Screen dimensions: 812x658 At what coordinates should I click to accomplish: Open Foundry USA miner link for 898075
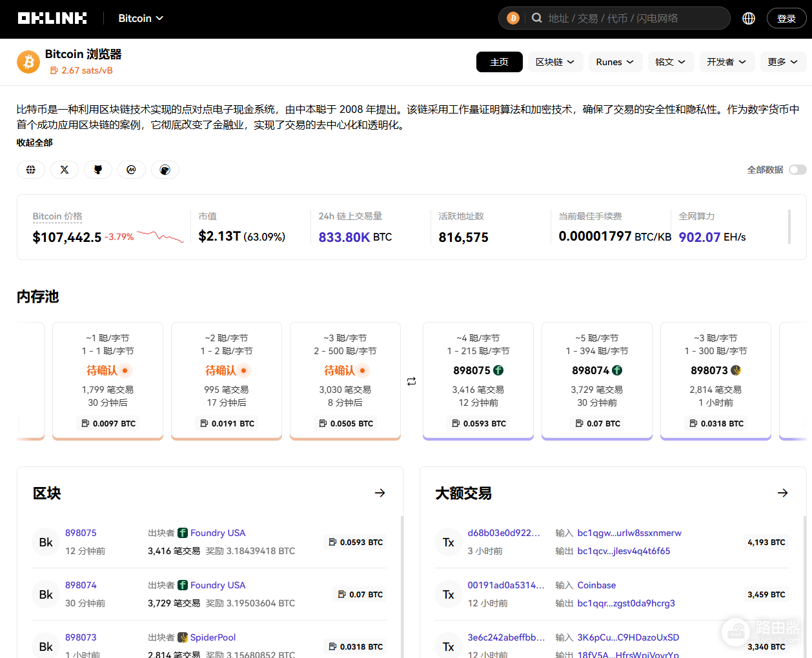tap(218, 533)
